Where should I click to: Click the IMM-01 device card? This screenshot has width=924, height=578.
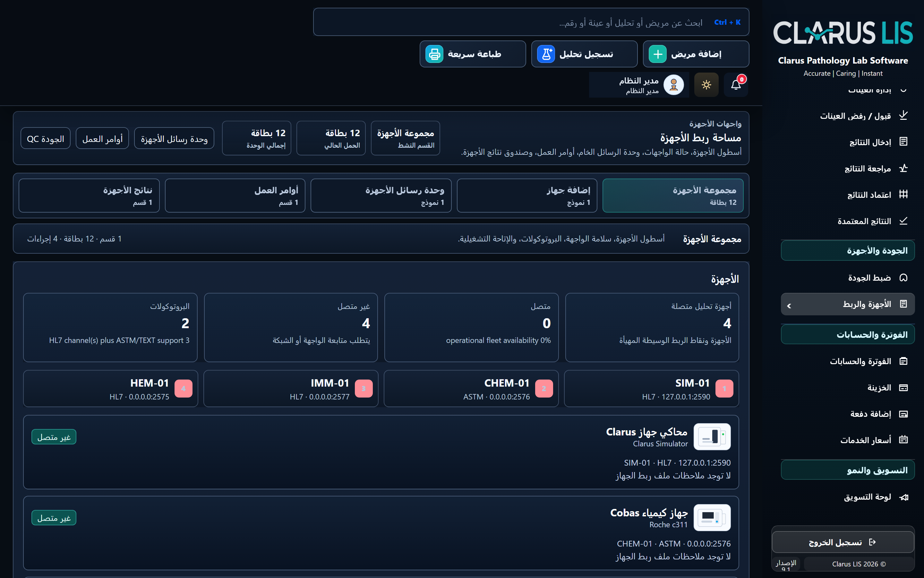[x=291, y=389]
